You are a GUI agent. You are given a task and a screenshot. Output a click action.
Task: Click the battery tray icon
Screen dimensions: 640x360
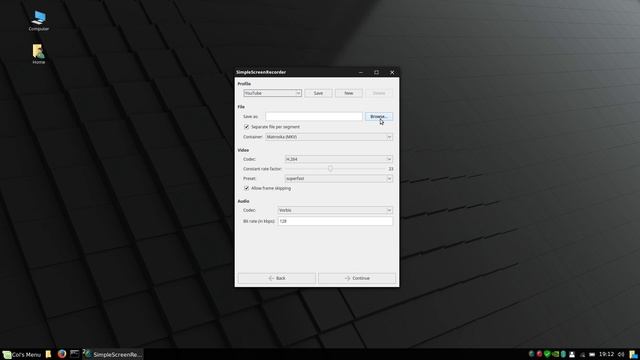tap(592, 354)
